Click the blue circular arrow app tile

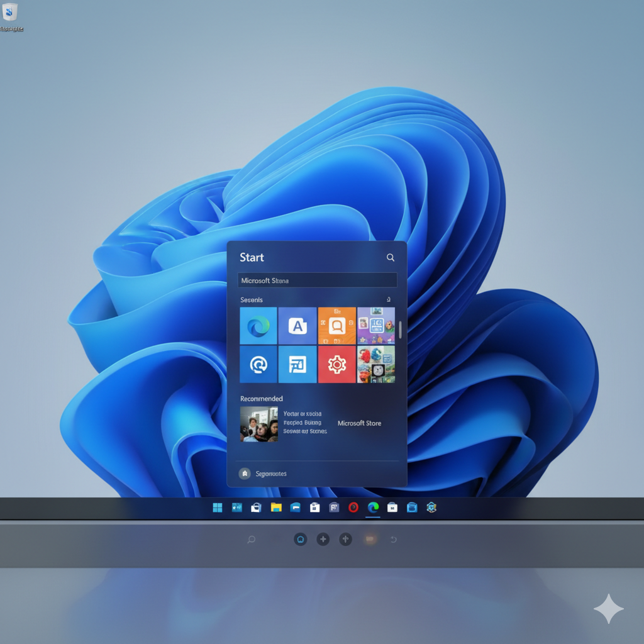pos(258,364)
